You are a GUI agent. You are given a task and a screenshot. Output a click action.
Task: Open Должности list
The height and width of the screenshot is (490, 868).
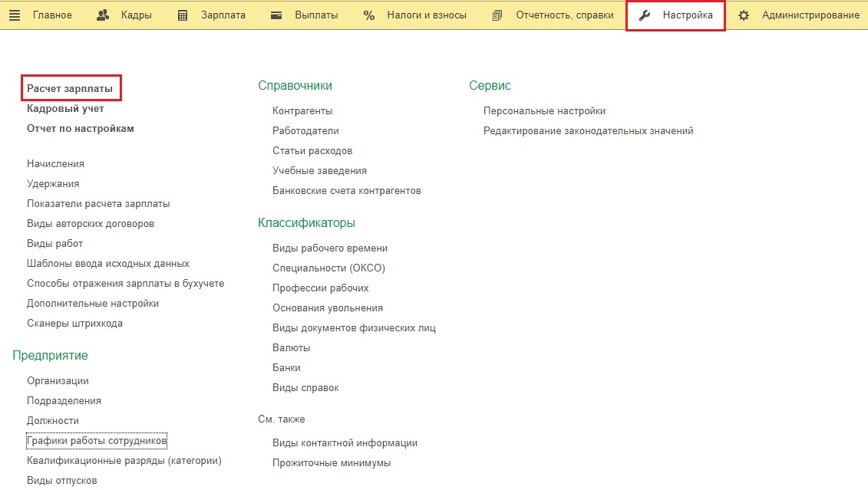point(53,420)
